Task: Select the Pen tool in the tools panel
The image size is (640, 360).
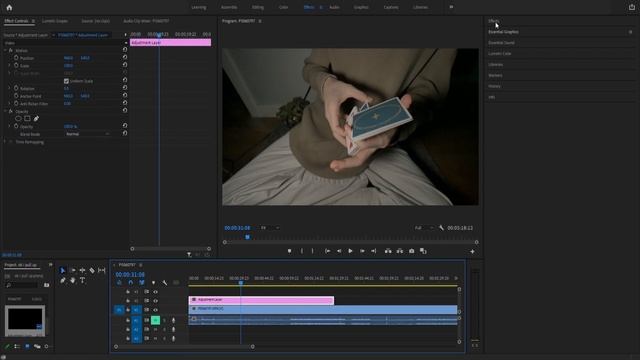Action: [x=62, y=280]
